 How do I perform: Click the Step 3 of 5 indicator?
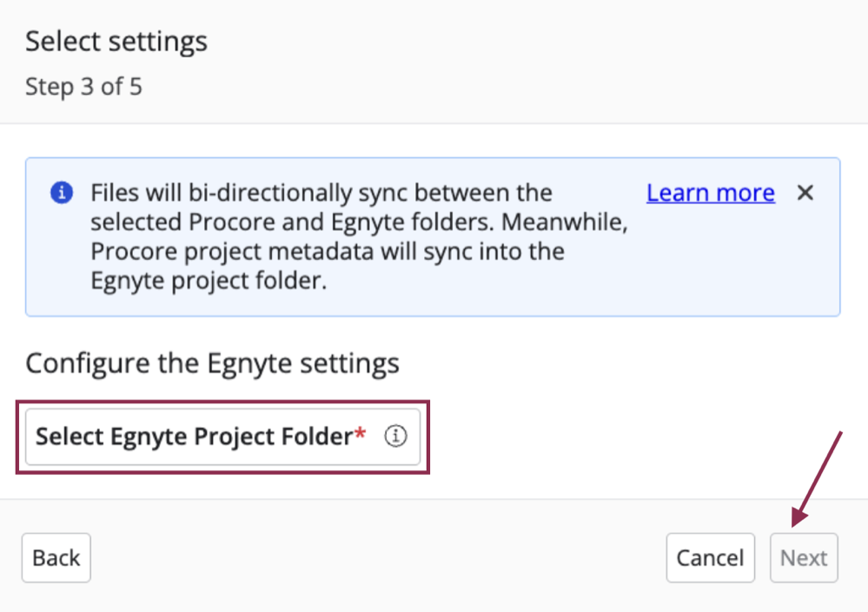[x=83, y=86]
